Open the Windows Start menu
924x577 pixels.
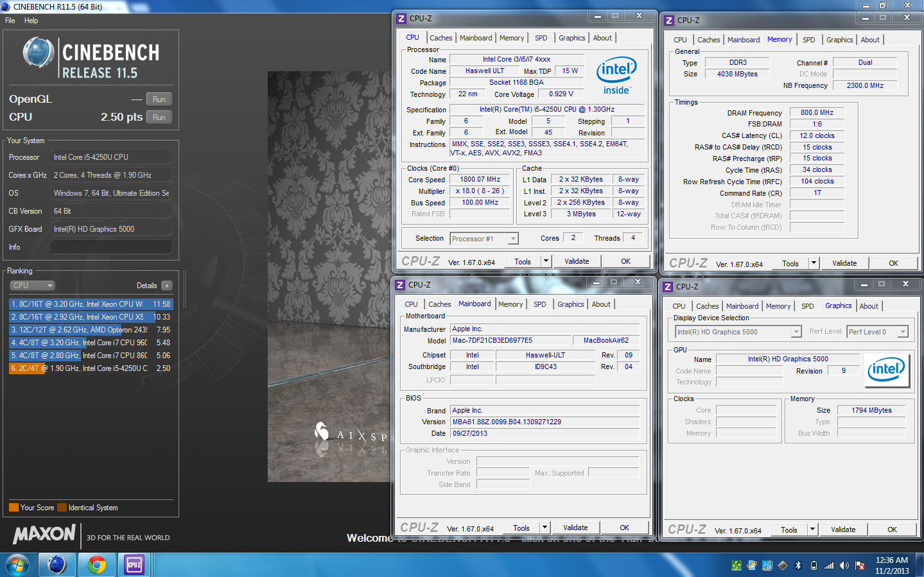[17, 565]
